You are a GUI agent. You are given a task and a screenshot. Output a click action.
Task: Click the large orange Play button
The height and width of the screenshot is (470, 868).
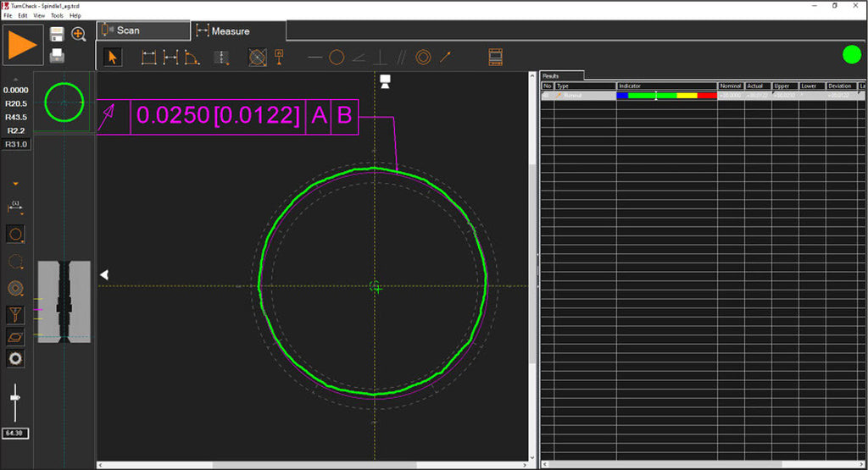22,46
